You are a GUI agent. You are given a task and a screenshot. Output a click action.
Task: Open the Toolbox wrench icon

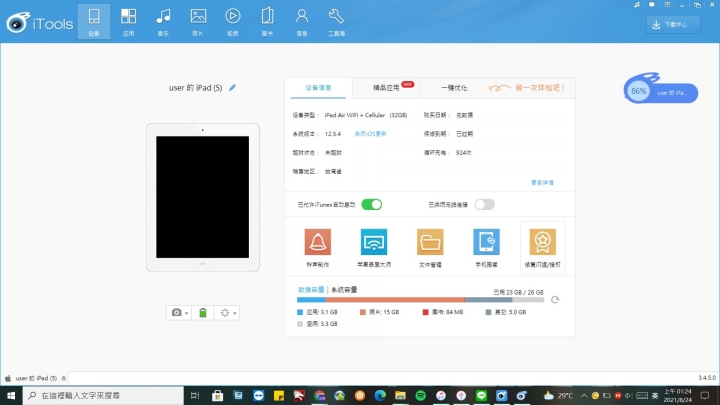tap(336, 19)
